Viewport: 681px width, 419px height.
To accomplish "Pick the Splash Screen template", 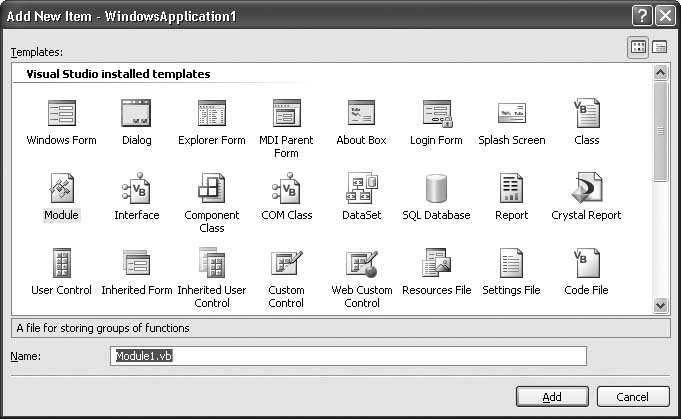I will (511, 114).
